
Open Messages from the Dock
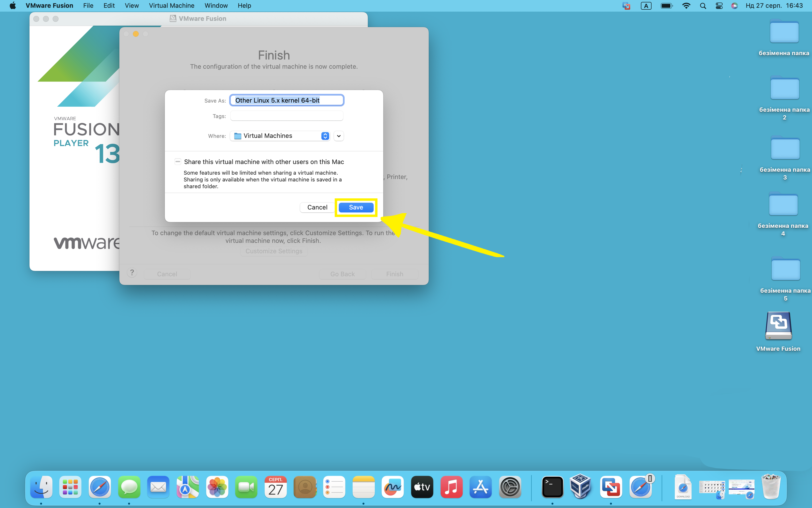tap(129, 487)
